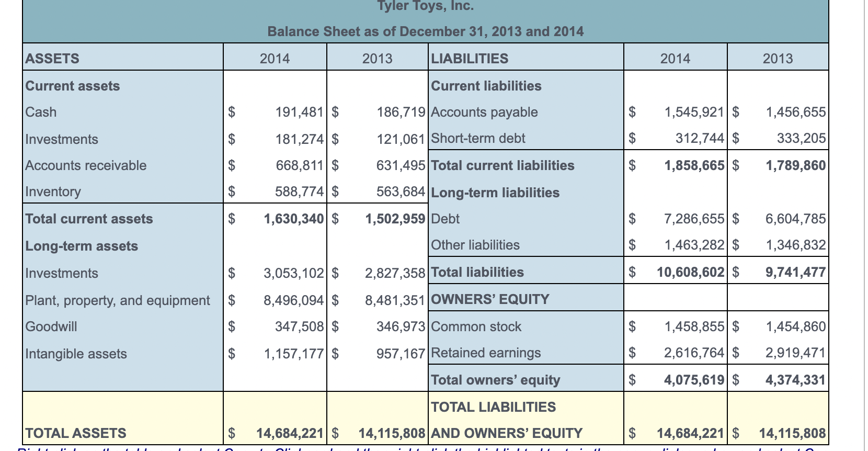This screenshot has width=868, height=451.
Task: Select Accounts receivable 631,495
Action: 401,166
